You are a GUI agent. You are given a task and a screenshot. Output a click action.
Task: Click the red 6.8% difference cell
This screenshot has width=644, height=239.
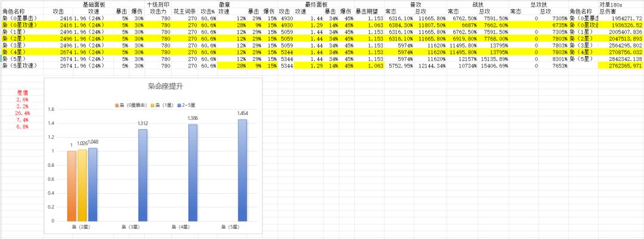tap(23, 126)
